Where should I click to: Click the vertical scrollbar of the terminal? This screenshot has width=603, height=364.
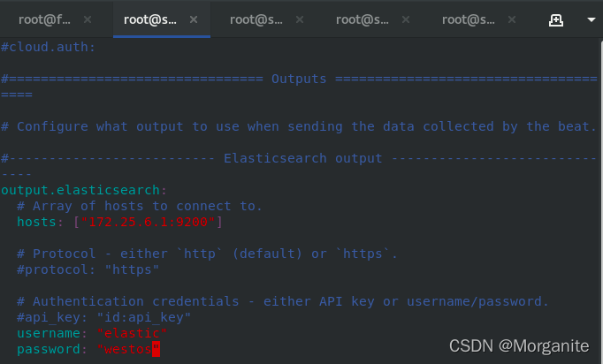[x=601, y=200]
